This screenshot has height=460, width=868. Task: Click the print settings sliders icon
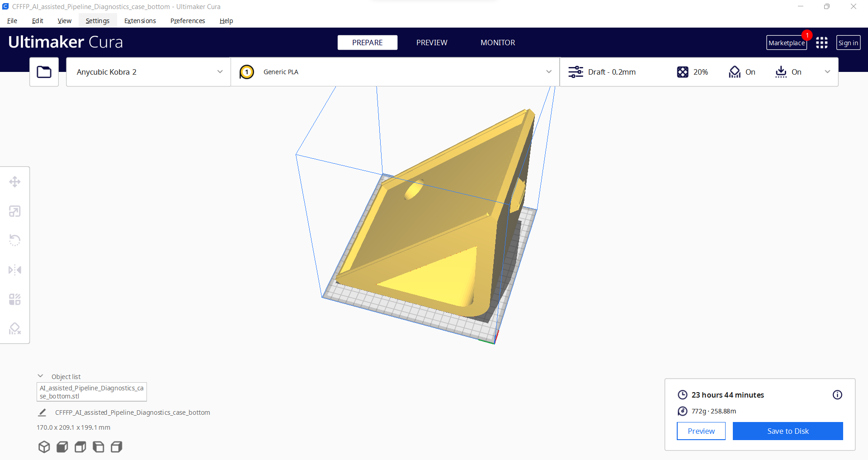[576, 72]
